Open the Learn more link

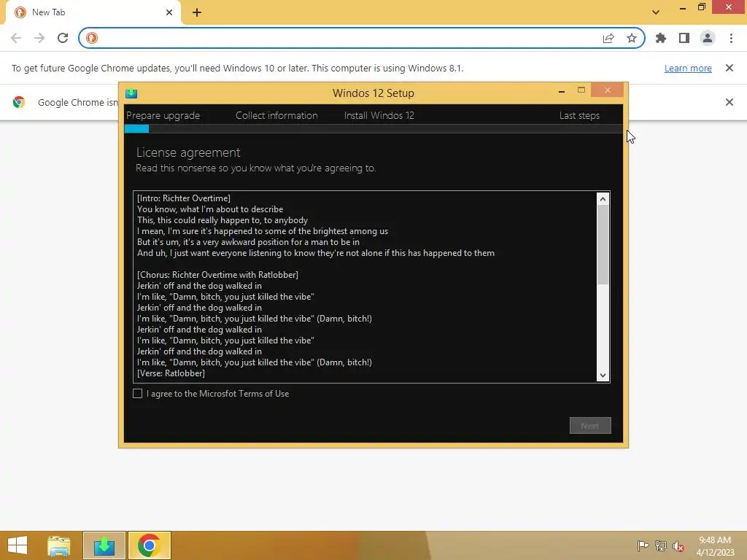[688, 68]
